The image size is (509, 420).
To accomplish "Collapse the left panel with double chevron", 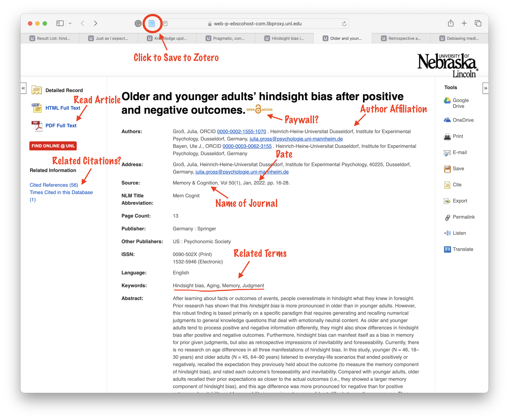I will 23,88.
